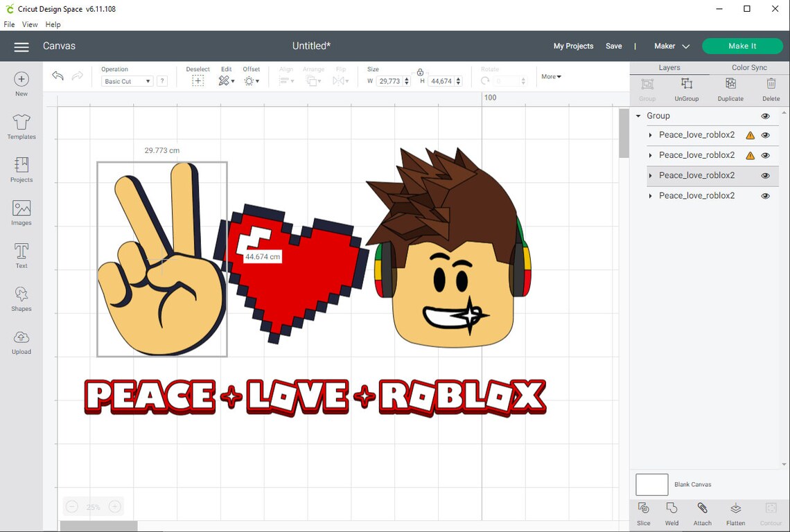Screen dimensions: 790x532
Task: Toggle visibility of the bottom Peace_love_roblox2 layer
Action: tap(765, 195)
